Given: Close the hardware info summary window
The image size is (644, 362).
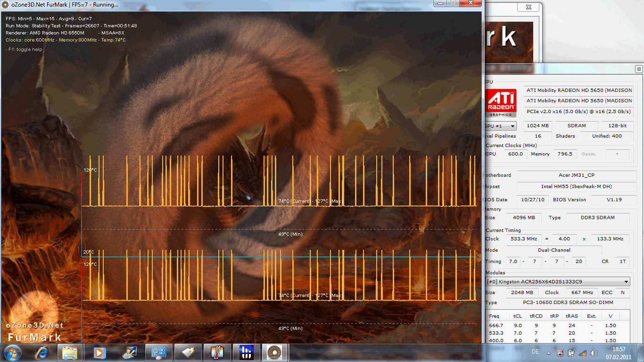Looking at the screenshot, I should click(x=638, y=69).
